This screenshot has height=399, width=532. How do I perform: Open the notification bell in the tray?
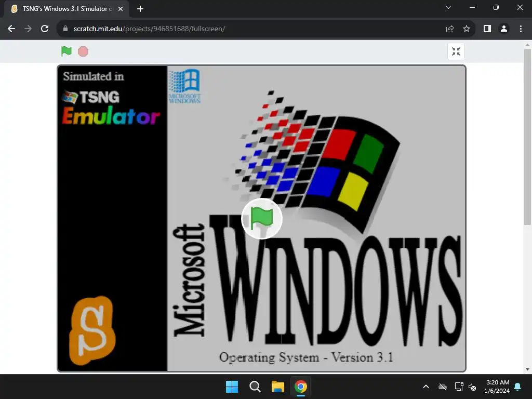(518, 387)
